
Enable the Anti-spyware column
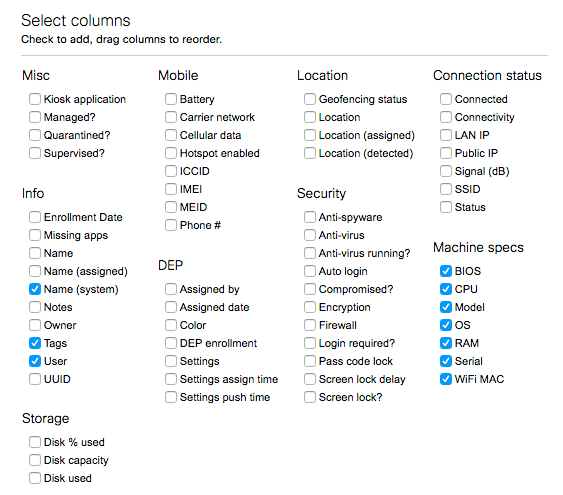tap(310, 217)
